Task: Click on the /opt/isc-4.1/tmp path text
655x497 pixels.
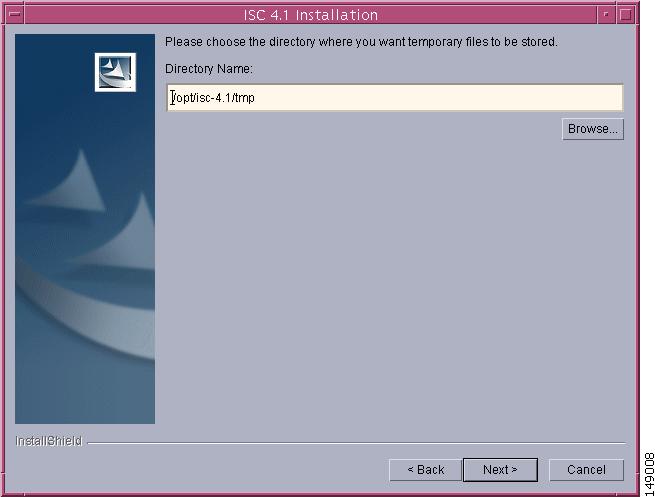Action: 213,98
